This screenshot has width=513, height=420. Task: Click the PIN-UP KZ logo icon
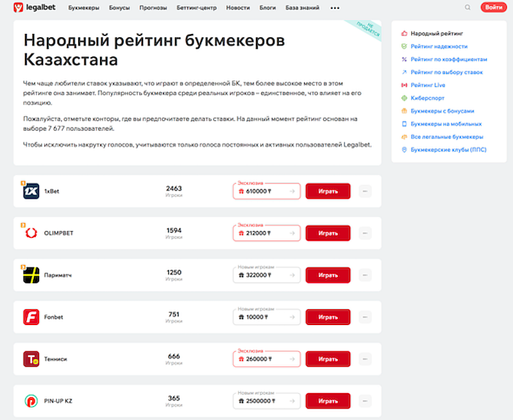click(31, 401)
